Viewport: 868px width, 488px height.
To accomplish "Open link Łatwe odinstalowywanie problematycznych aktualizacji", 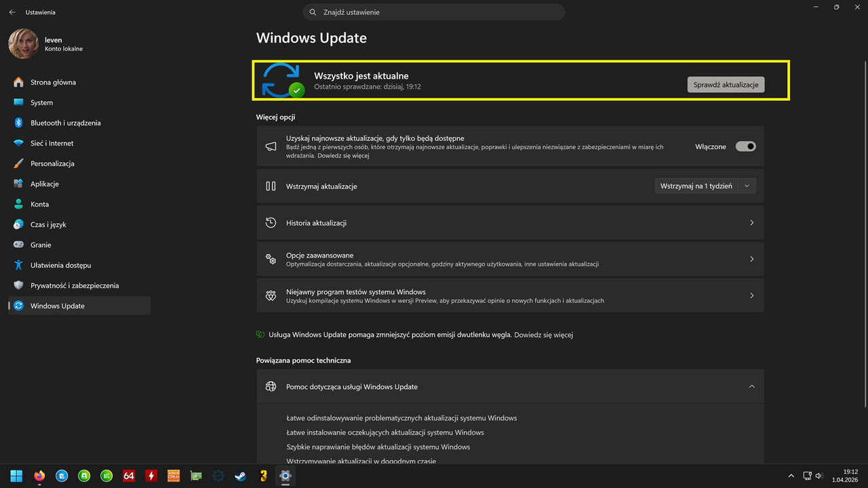I will coord(401,418).
